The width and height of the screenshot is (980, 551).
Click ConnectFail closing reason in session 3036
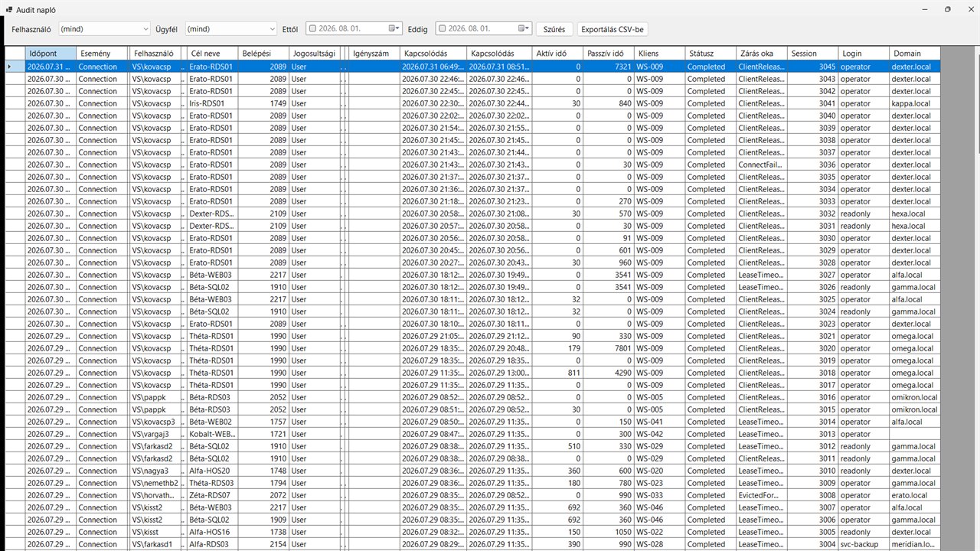(762, 165)
